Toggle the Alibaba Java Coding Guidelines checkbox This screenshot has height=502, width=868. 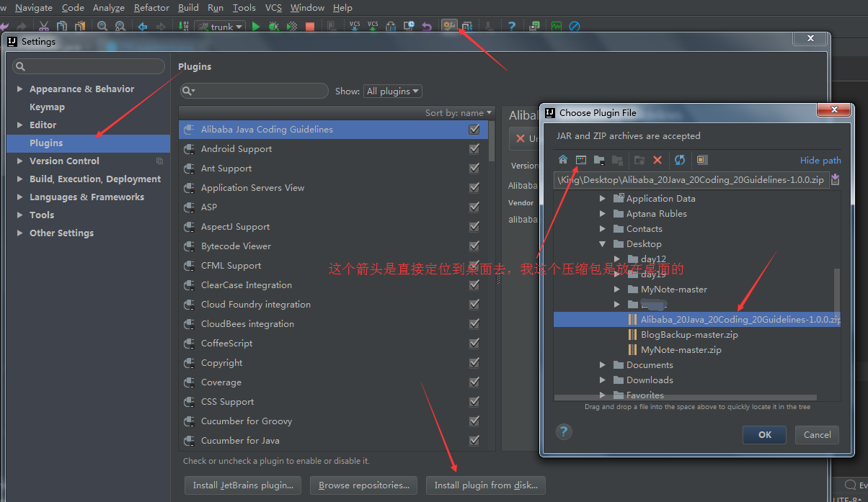(x=474, y=130)
